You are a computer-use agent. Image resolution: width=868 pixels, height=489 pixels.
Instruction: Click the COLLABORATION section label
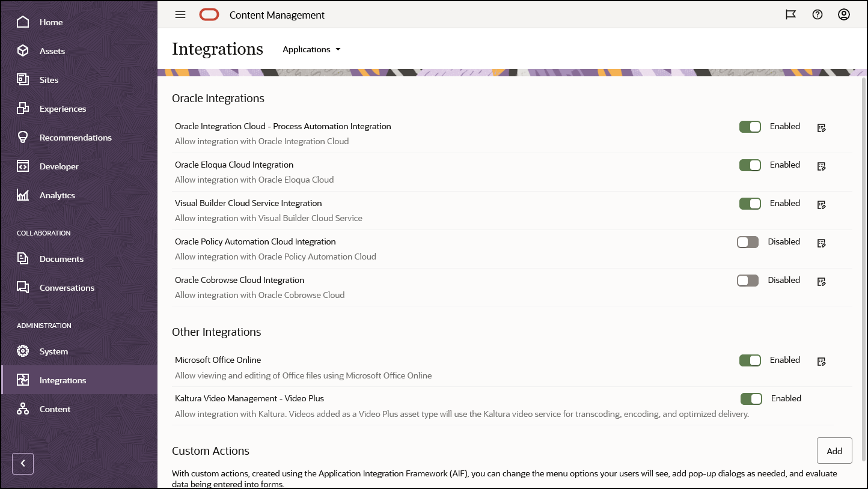pos(44,233)
